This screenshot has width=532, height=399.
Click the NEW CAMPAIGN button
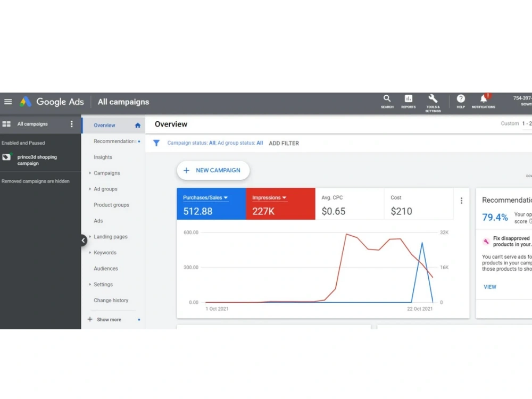(213, 170)
